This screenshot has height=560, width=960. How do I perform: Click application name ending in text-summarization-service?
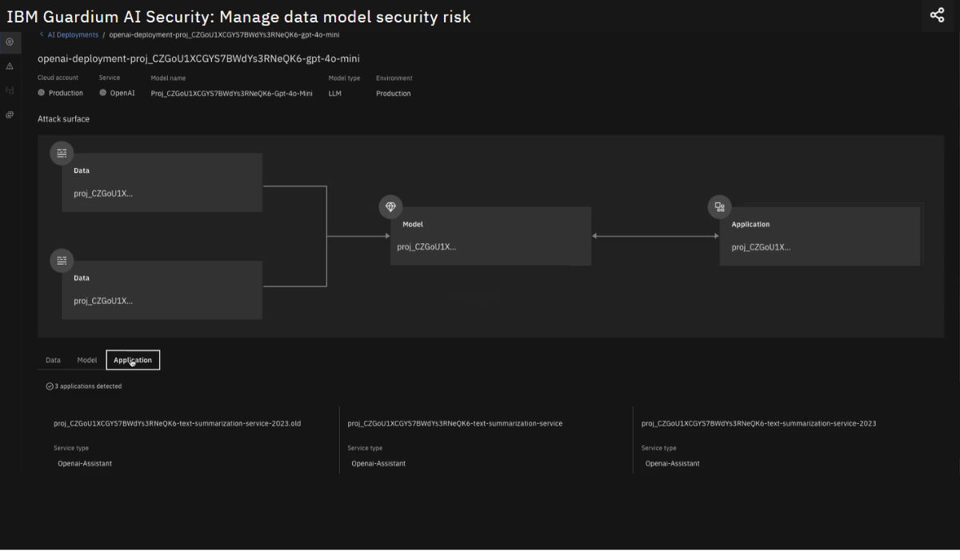point(455,423)
